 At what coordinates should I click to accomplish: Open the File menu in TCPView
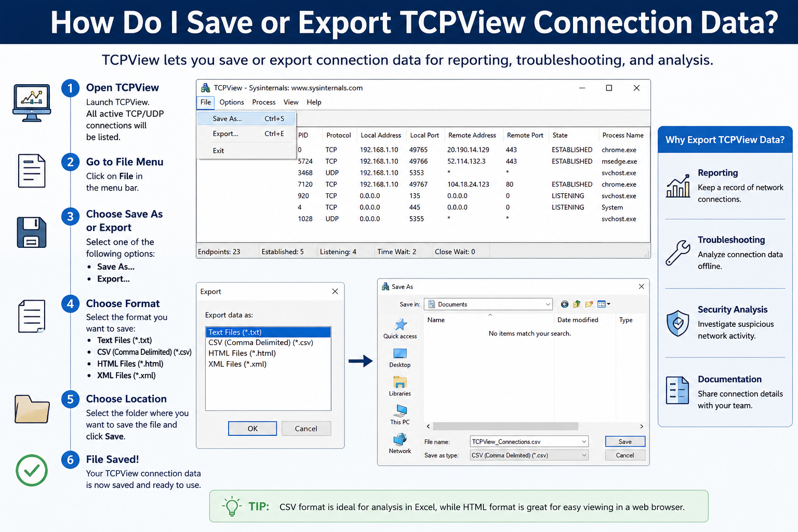(x=206, y=102)
